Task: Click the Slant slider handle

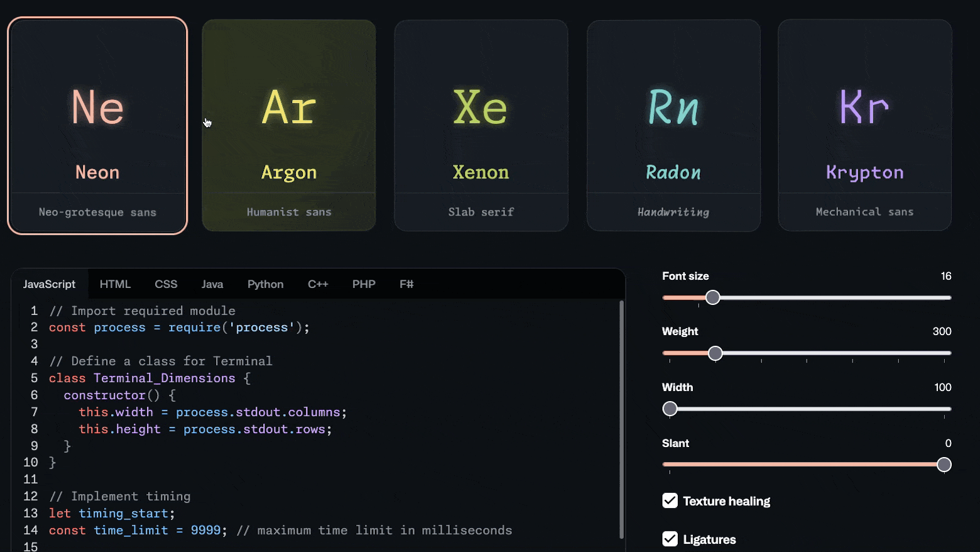Action: [x=944, y=465]
